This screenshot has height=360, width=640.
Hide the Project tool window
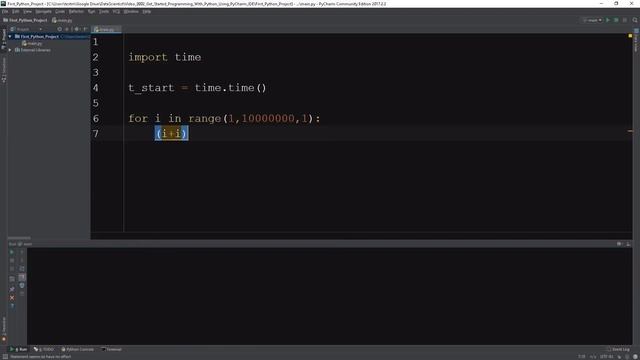85,29
